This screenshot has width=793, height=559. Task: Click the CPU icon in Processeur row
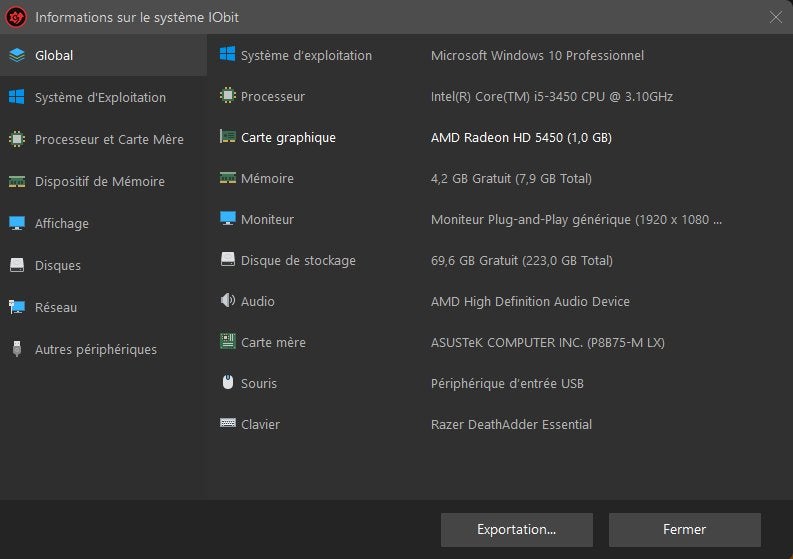point(228,95)
